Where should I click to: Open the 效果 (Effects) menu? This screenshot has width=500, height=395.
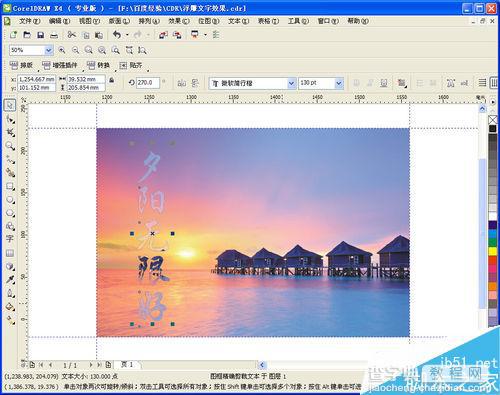(179, 21)
